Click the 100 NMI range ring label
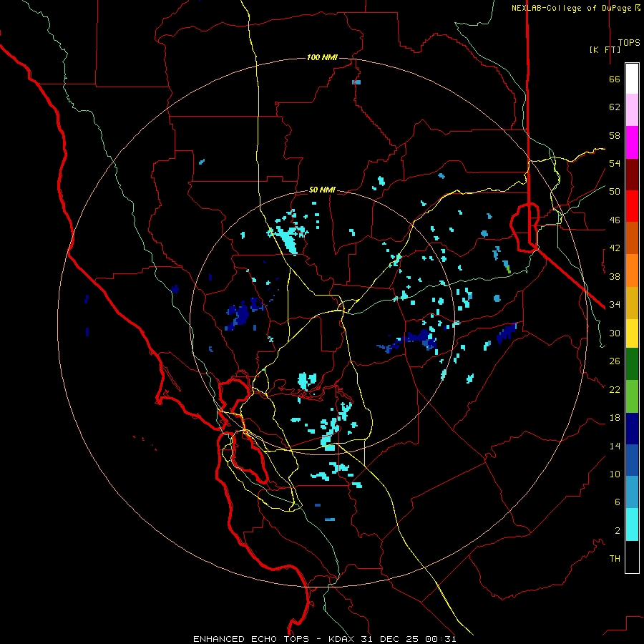This screenshot has width=644, height=644. pos(322,57)
